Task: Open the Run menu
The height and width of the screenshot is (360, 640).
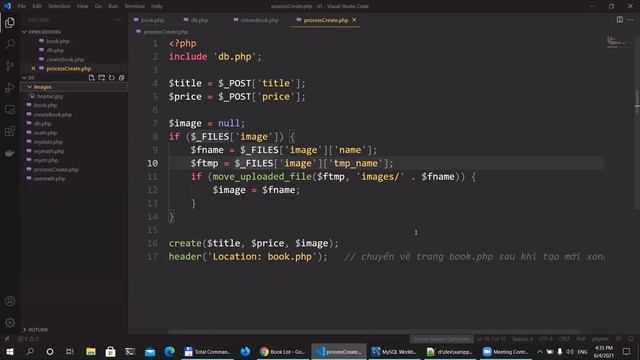Action: click(x=113, y=6)
